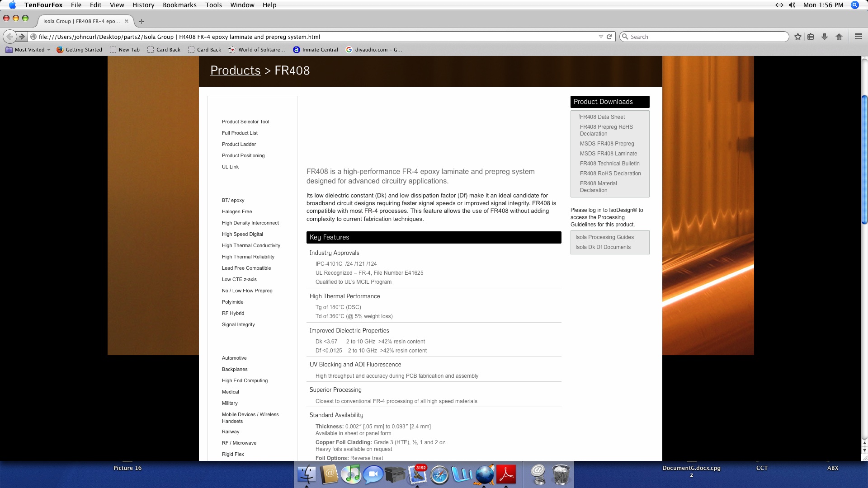
Task: Open the View menu
Action: coord(117,5)
